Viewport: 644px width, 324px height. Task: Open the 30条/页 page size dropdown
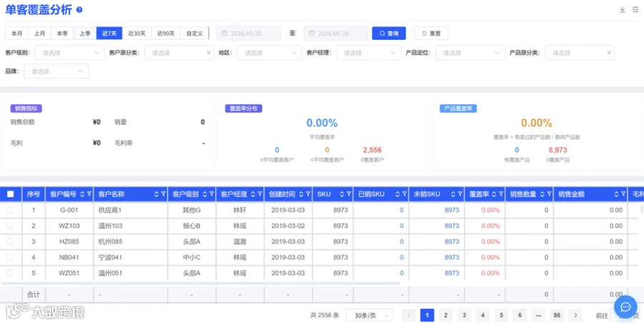369,315
